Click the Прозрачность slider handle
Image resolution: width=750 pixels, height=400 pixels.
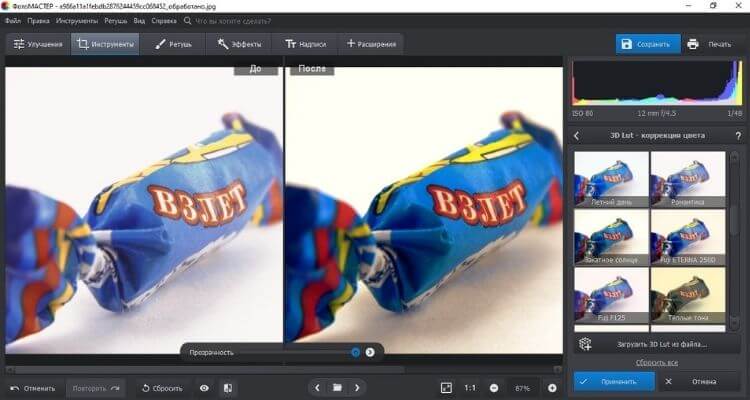[x=355, y=352]
